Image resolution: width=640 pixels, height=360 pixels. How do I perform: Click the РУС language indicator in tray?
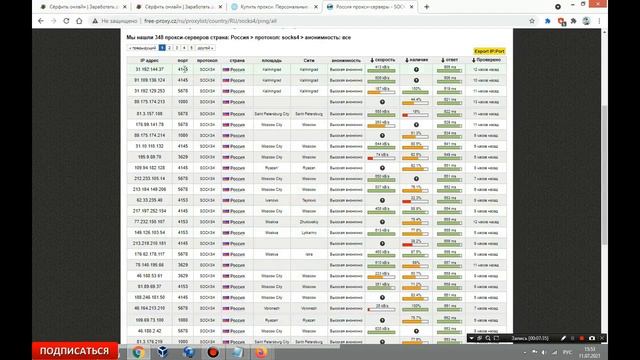(x=567, y=352)
